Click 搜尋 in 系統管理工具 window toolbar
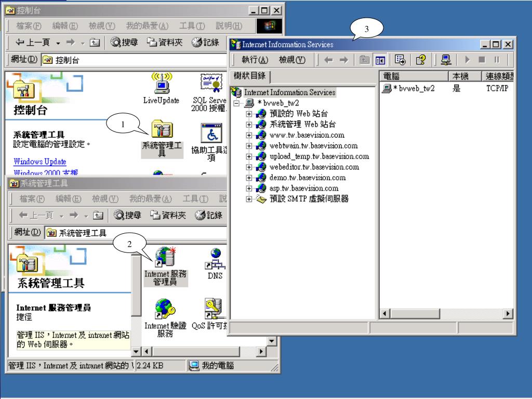Image resolution: width=532 pixels, height=399 pixels. [x=128, y=215]
